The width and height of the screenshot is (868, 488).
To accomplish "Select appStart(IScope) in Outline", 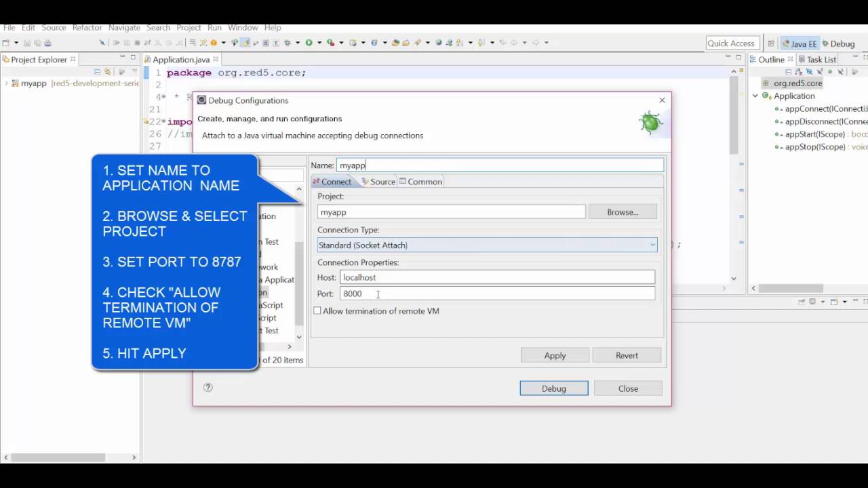I will (815, 134).
